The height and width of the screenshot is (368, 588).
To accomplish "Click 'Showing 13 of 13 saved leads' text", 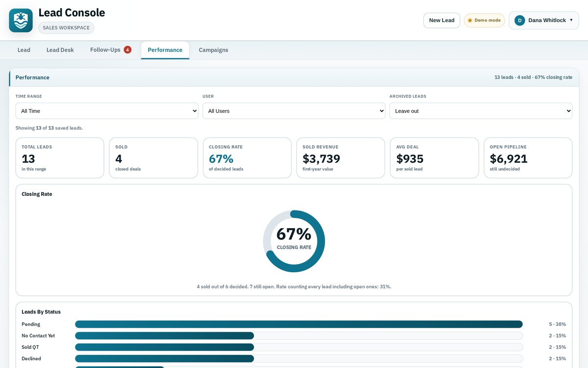I will tap(49, 128).
